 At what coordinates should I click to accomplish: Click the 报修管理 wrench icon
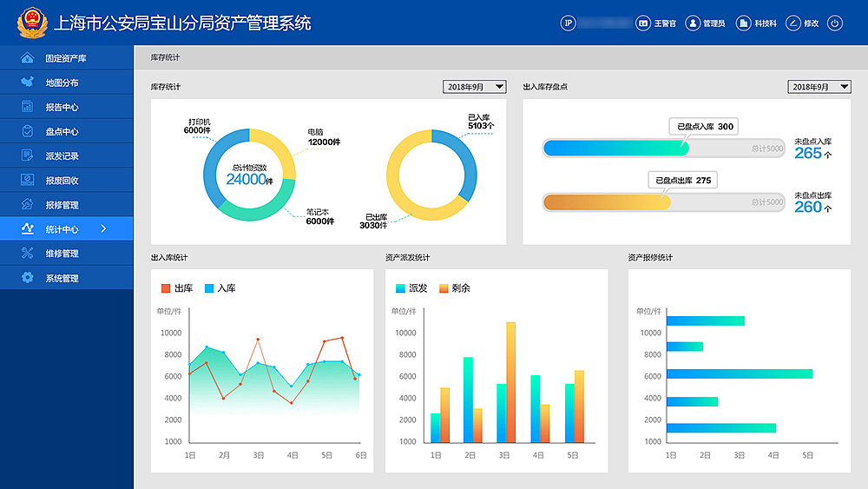(x=27, y=204)
